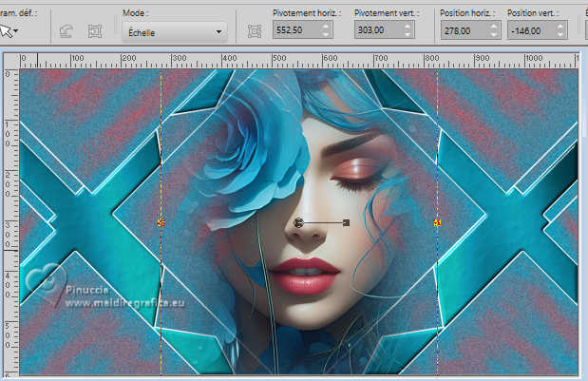Click the Pivotement horiz. value field
Image resolution: width=588 pixels, height=381 pixels.
tap(295, 30)
